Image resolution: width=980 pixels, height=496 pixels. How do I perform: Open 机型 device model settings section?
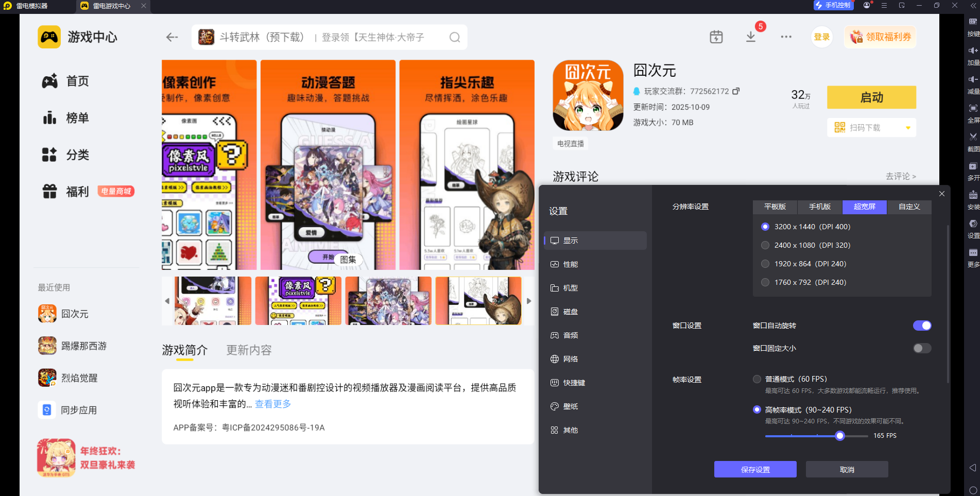click(595, 288)
